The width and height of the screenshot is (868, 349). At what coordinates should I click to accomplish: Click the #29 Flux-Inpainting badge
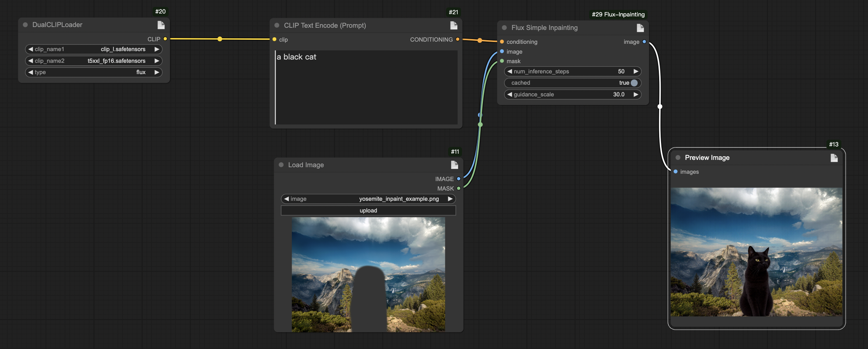[618, 15]
